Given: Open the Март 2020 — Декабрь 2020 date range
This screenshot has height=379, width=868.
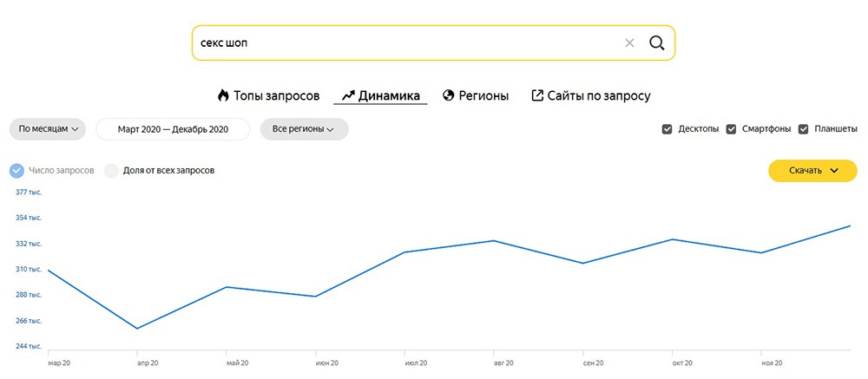Looking at the screenshot, I should (173, 129).
